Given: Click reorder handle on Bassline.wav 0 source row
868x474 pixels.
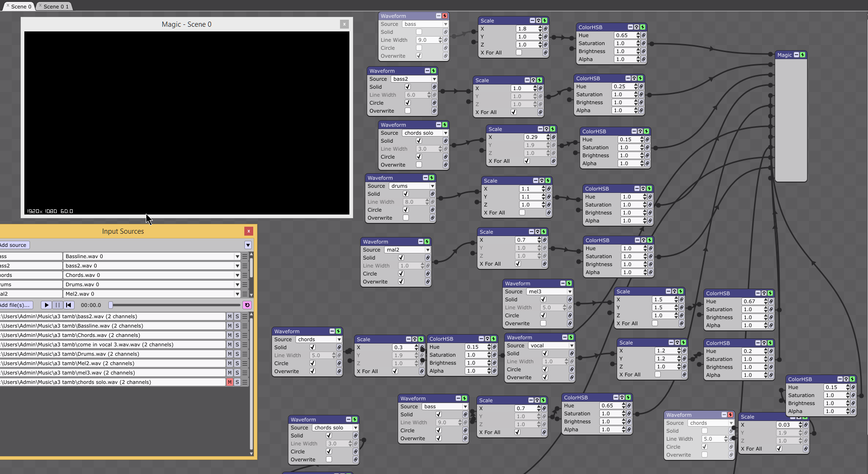Looking at the screenshot, I should (x=245, y=256).
